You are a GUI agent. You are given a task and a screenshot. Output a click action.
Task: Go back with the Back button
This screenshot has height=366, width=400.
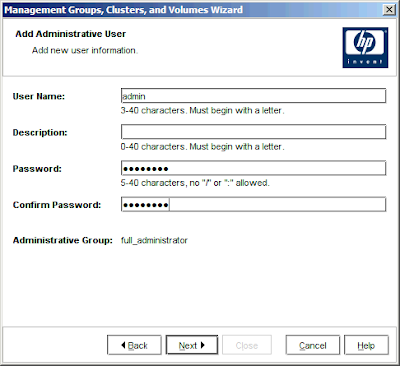(x=134, y=345)
